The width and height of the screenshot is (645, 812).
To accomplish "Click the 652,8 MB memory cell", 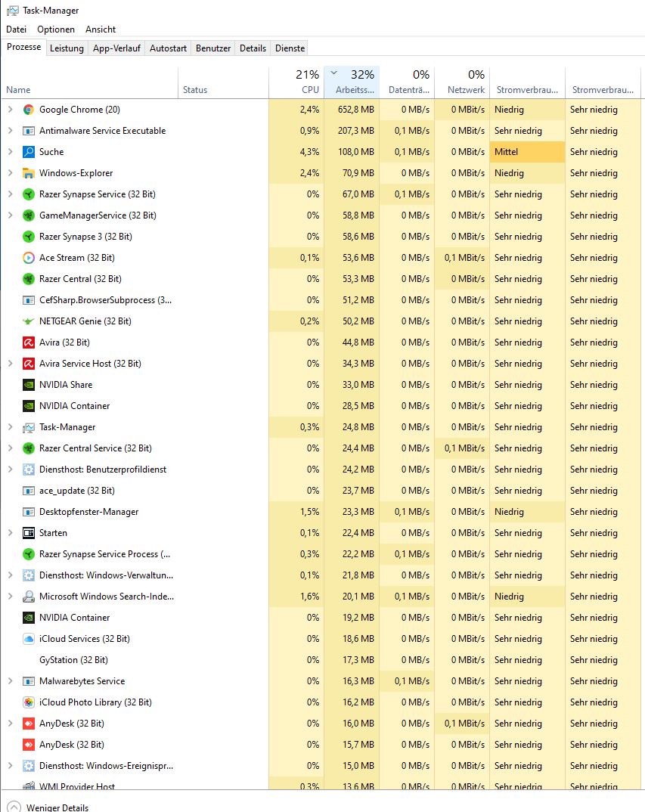I will coord(352,110).
